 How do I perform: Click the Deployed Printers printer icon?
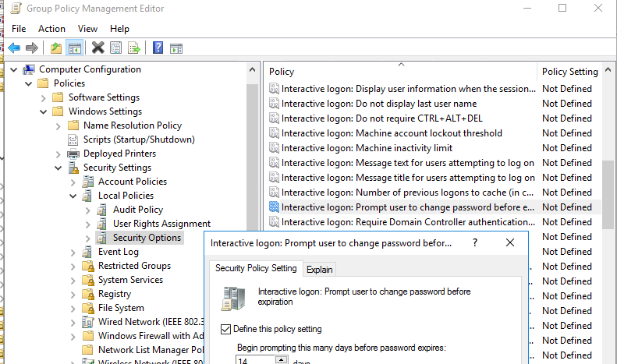pos(73,154)
